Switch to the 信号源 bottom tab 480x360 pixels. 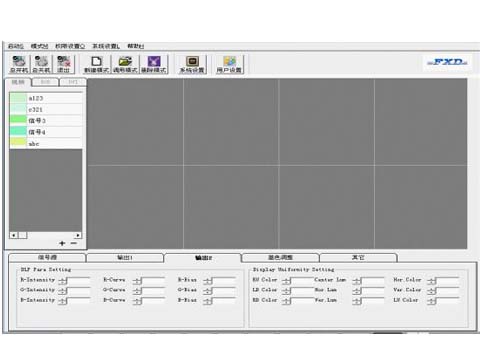click(x=47, y=258)
